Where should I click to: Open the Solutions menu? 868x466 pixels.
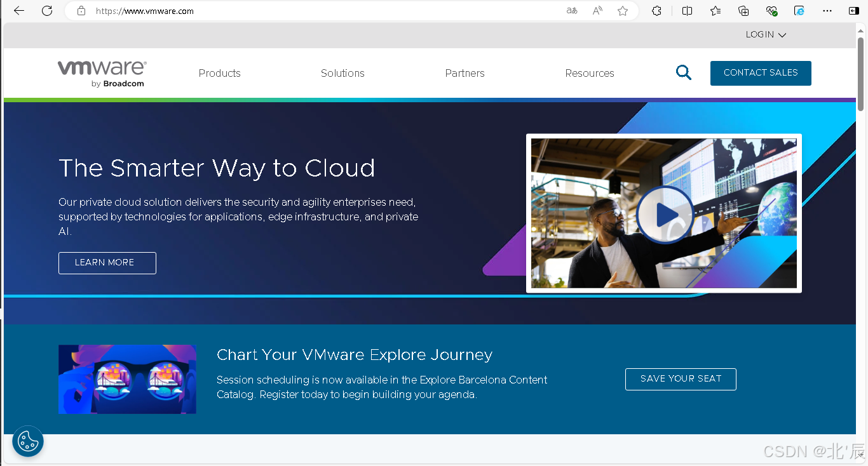click(x=342, y=73)
